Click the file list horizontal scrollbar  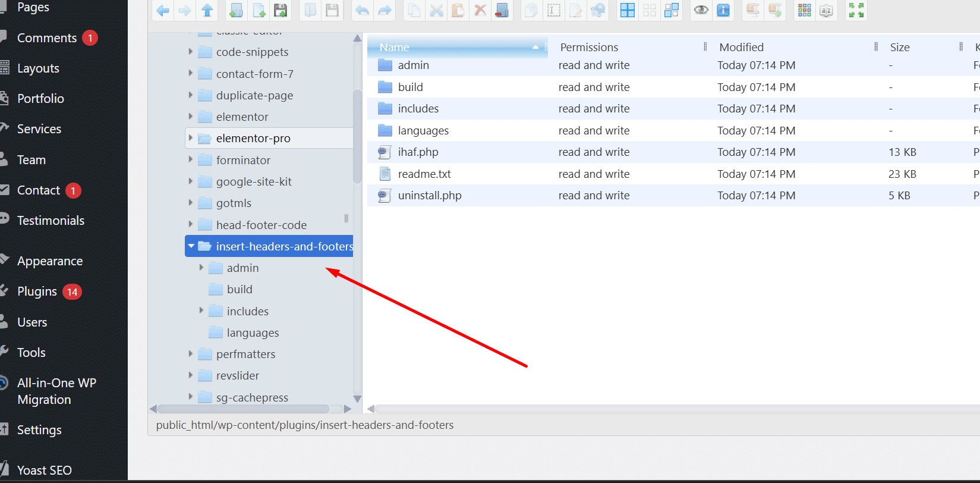tap(678, 409)
